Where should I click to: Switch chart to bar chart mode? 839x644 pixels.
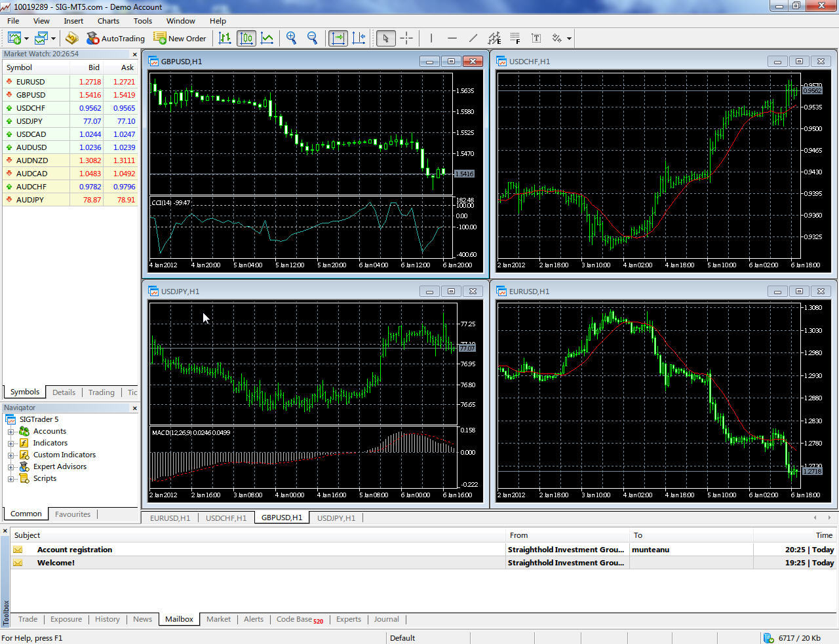pyautogui.click(x=225, y=38)
